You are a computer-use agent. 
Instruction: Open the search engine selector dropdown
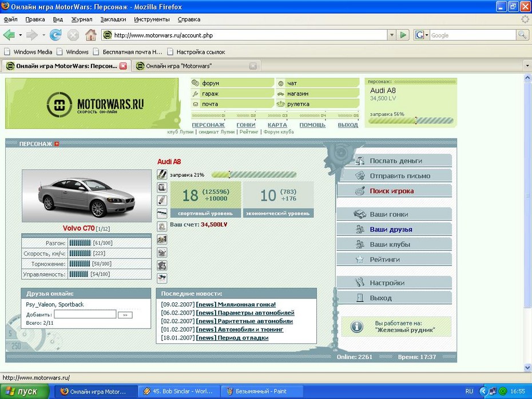click(422, 35)
